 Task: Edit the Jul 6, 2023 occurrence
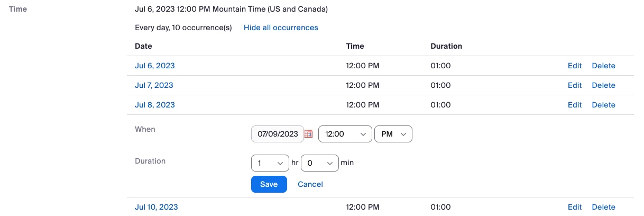(575, 66)
